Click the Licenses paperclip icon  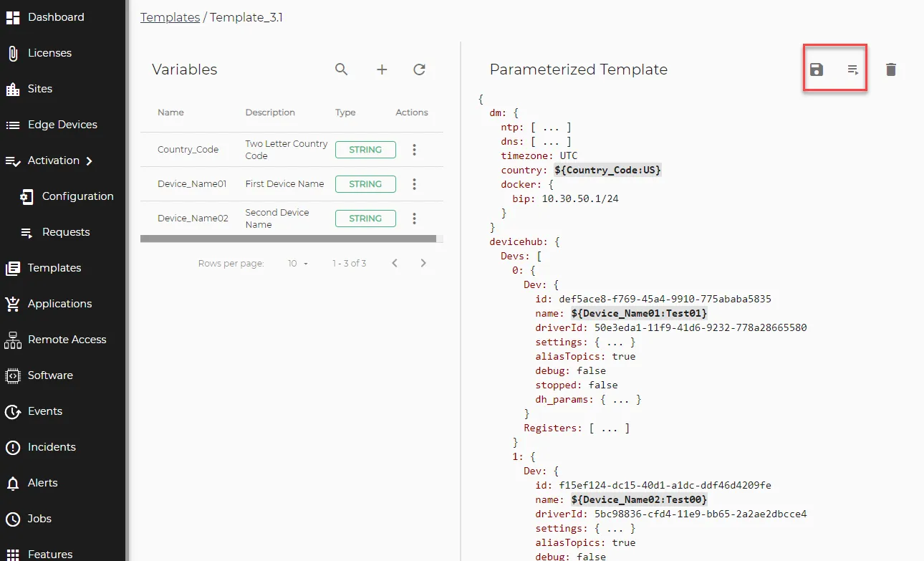[13, 53]
